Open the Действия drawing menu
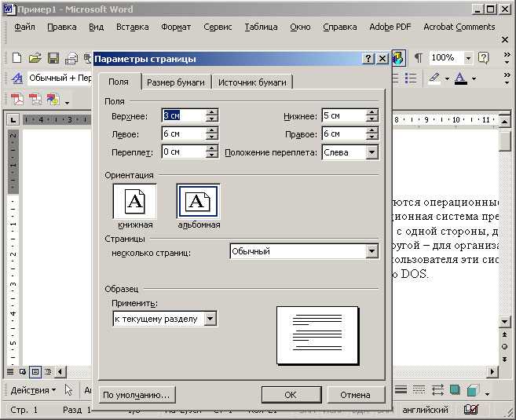Viewport: 516px width, 420px height. (x=33, y=390)
